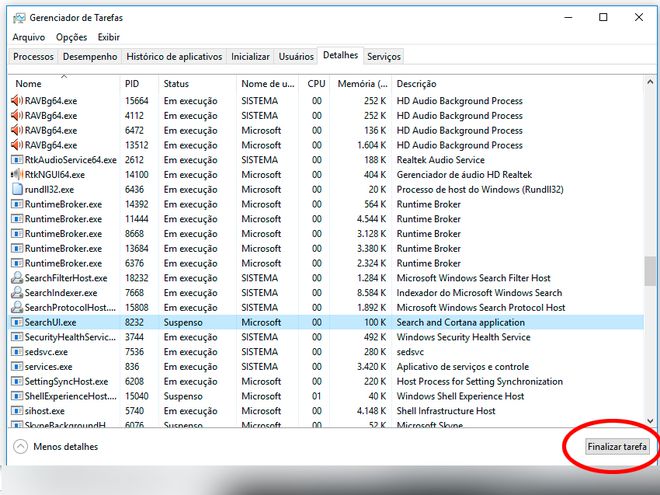Collapse view with Menos detalhes chevron
Image resolution: width=660 pixels, height=495 pixels.
point(20,447)
